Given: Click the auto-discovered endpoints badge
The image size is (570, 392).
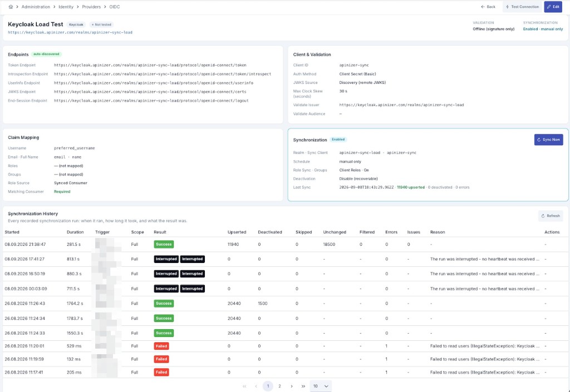Looking at the screenshot, I should click(46, 54).
